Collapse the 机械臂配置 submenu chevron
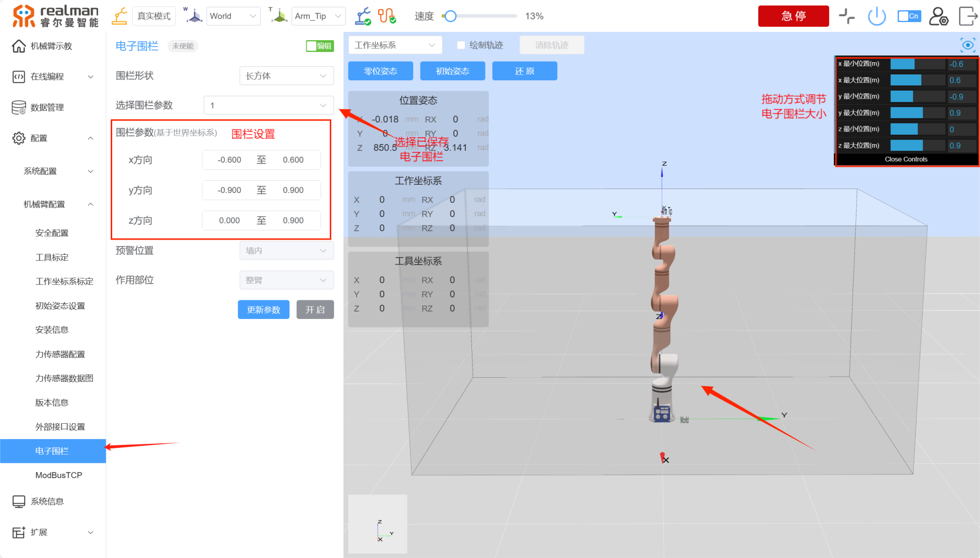Image resolution: width=980 pixels, height=558 pixels. pyautogui.click(x=91, y=204)
